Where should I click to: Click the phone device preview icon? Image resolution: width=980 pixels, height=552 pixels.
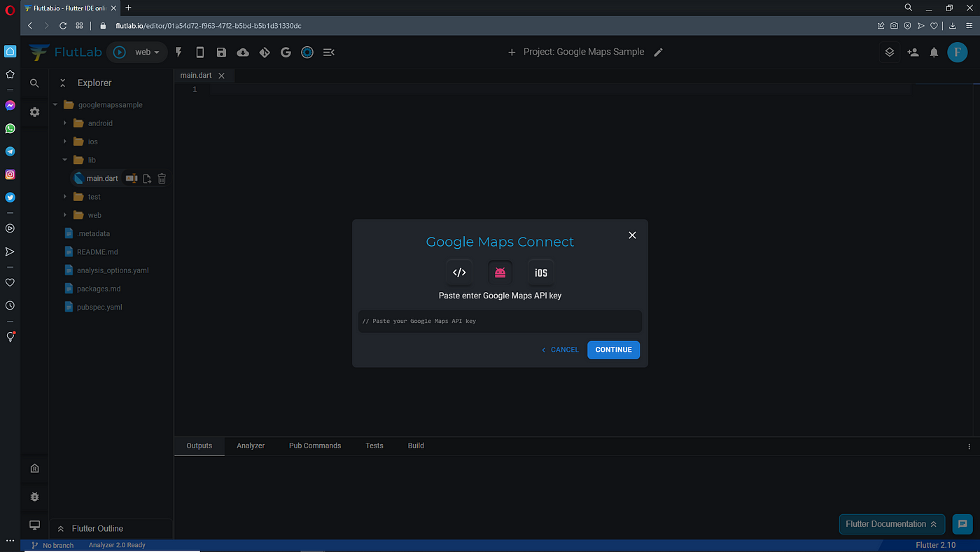200,52
